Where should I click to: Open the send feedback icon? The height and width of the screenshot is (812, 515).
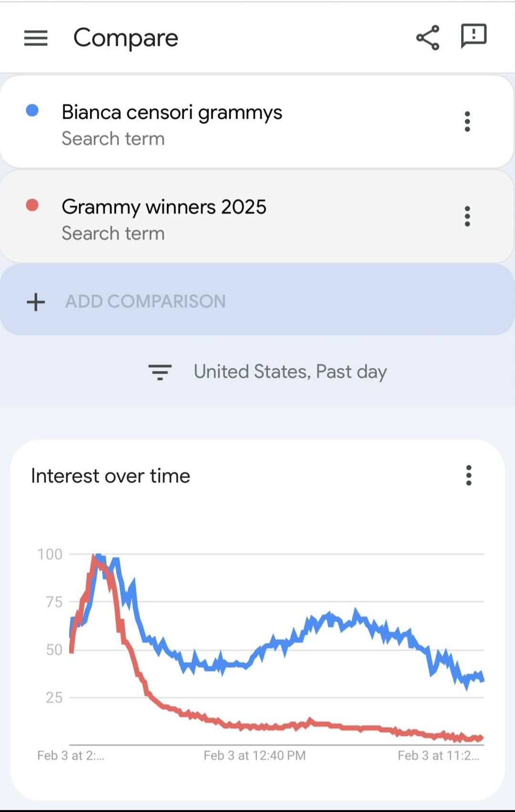[473, 36]
